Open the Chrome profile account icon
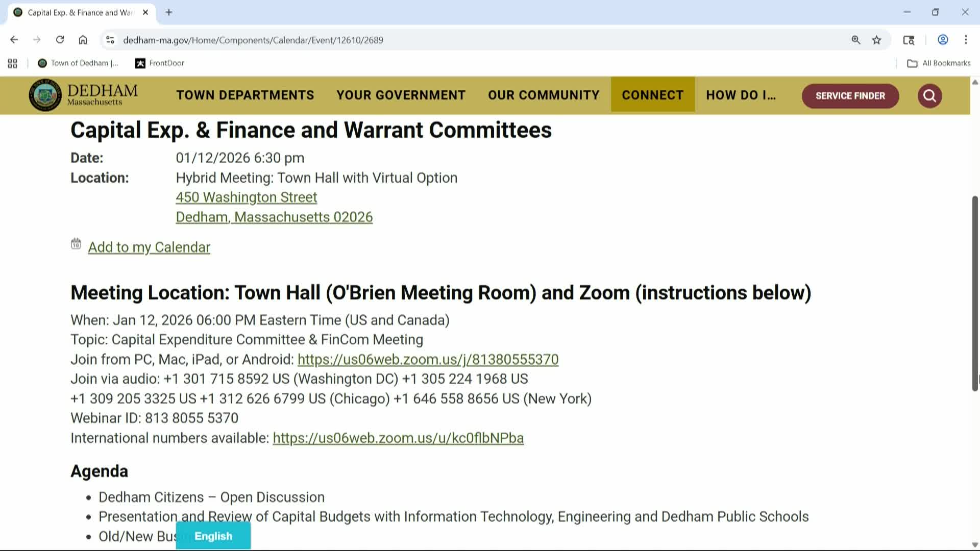This screenshot has height=551, width=980. click(x=942, y=39)
